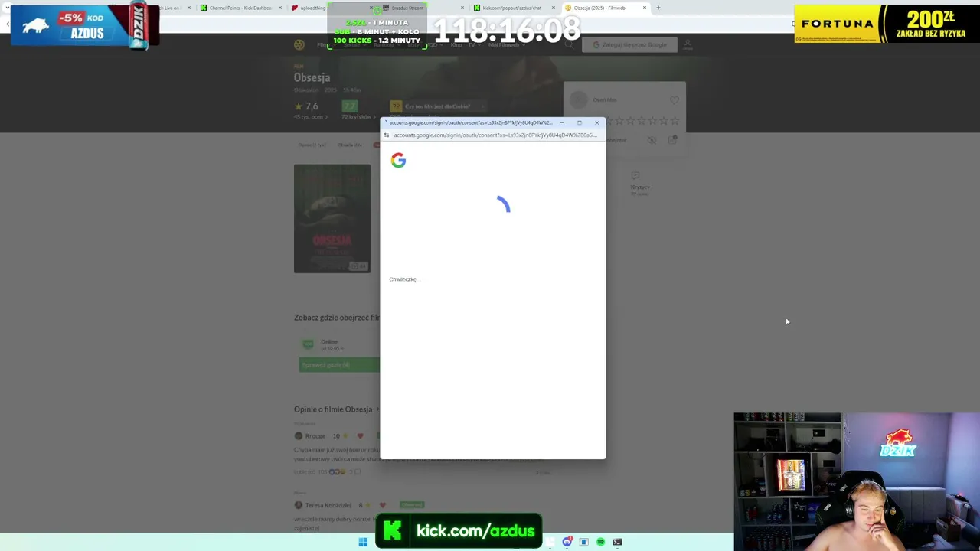Open site info icon in Google popup
980x551 pixels.
(x=387, y=135)
